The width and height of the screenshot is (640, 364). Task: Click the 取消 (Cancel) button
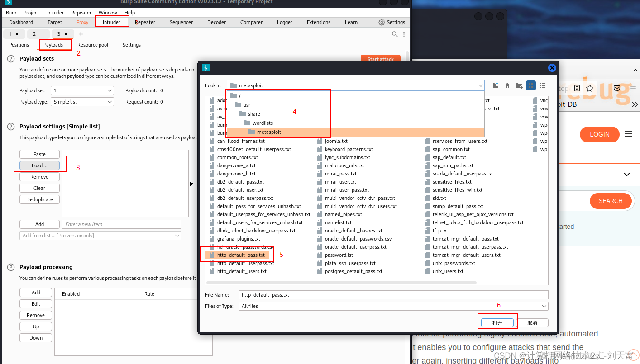(532, 323)
